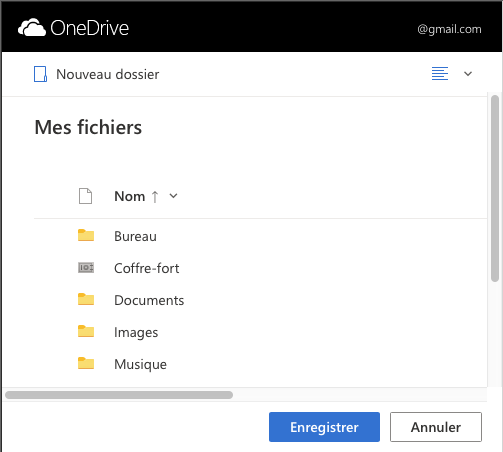
Task: Click the Nouveau dossier folder icon
Action: [40, 74]
